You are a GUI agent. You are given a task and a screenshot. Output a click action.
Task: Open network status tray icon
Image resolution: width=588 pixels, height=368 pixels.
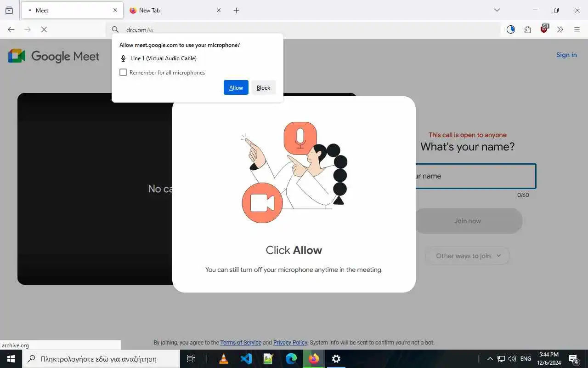pyautogui.click(x=501, y=359)
